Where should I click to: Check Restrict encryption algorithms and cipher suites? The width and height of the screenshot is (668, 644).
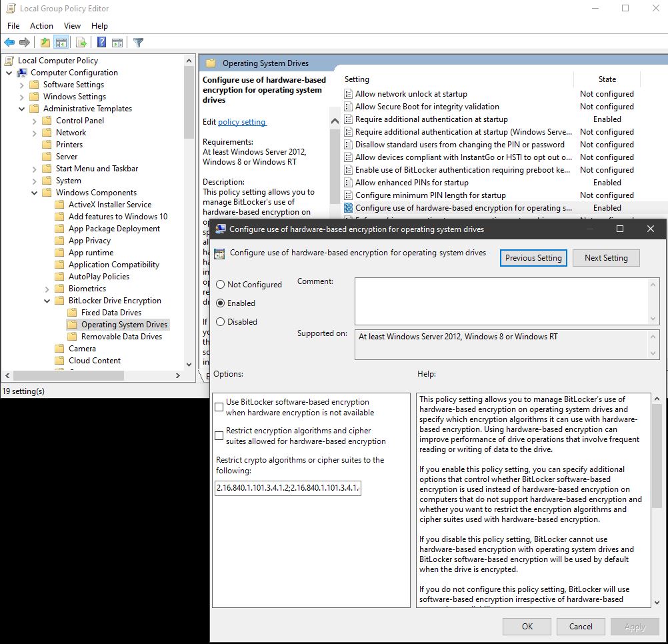click(219, 436)
